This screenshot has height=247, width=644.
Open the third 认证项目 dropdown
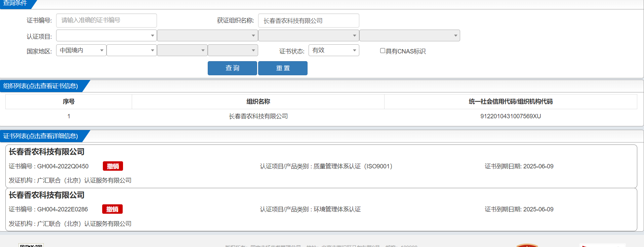(309, 36)
